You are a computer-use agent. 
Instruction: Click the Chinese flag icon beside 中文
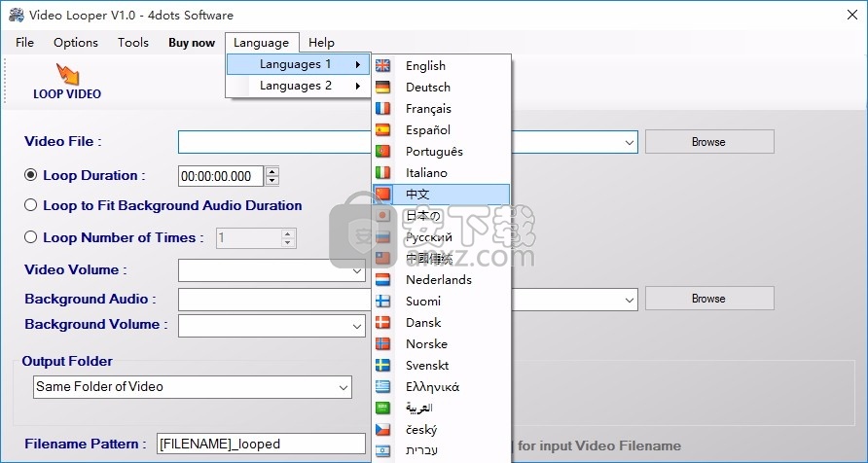tap(382, 195)
